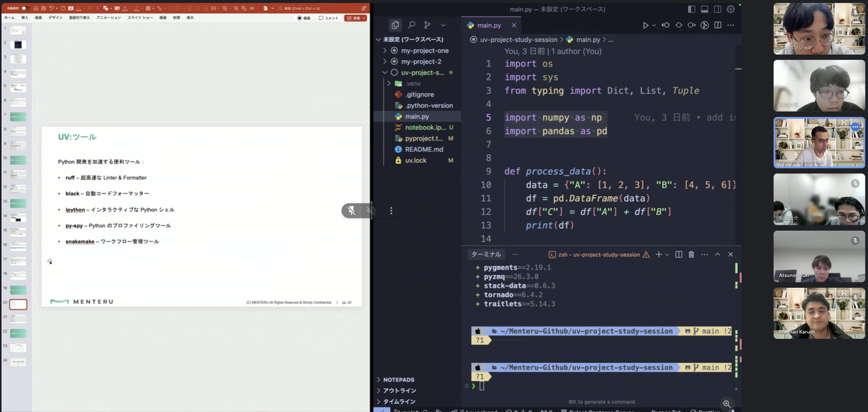Open the Source Control view icon
The height and width of the screenshot is (412, 868).
point(427,25)
